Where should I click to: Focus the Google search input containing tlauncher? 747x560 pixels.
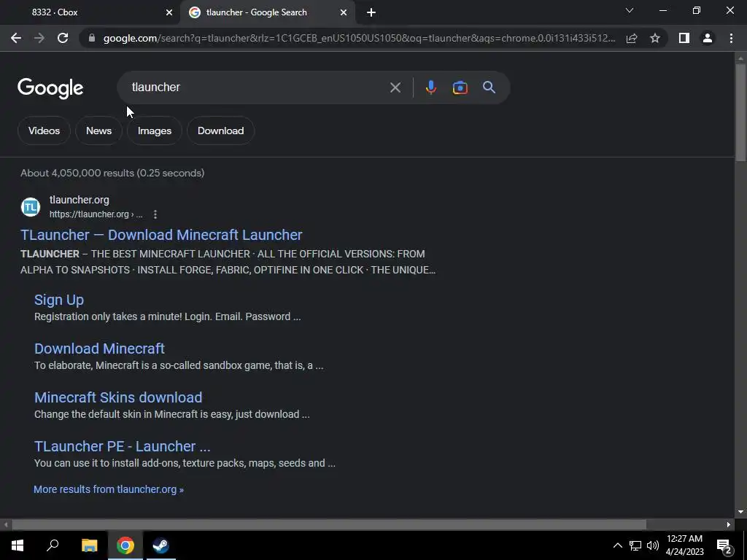[258, 87]
